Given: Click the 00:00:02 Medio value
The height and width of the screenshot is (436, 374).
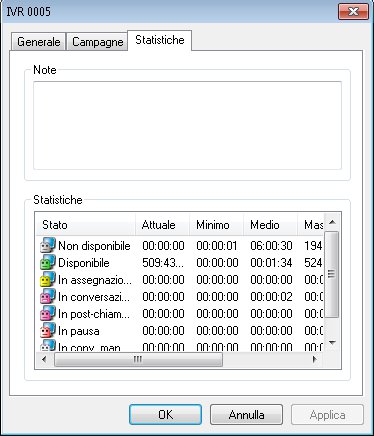Looking at the screenshot, I should click(271, 297).
